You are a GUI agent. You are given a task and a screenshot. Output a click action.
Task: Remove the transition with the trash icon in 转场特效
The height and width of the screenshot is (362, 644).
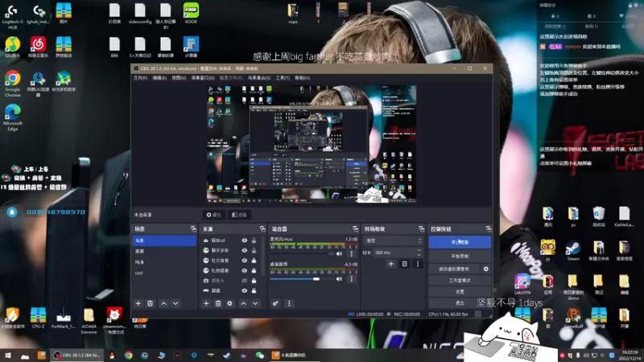404,264
